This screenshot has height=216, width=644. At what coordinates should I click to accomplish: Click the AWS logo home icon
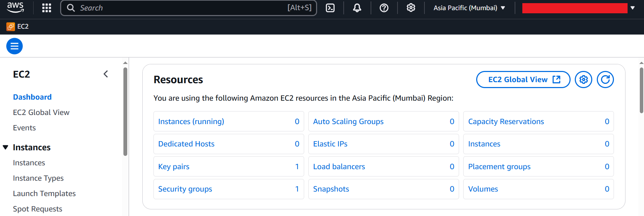tap(15, 7)
